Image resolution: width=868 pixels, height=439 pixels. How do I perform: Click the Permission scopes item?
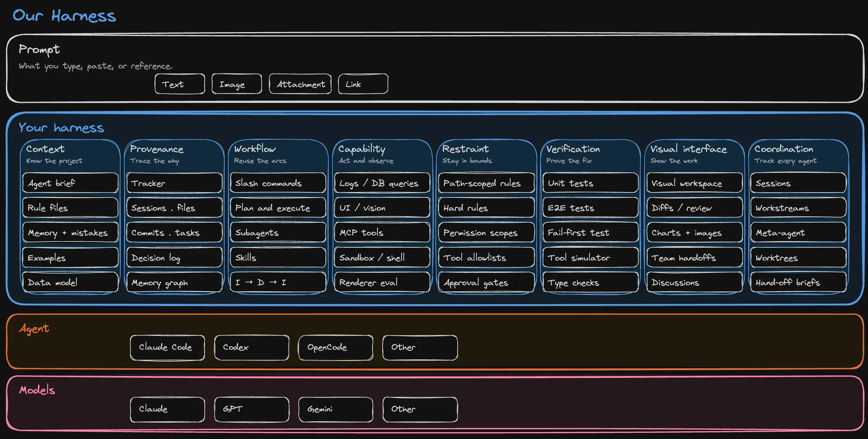[x=486, y=232]
